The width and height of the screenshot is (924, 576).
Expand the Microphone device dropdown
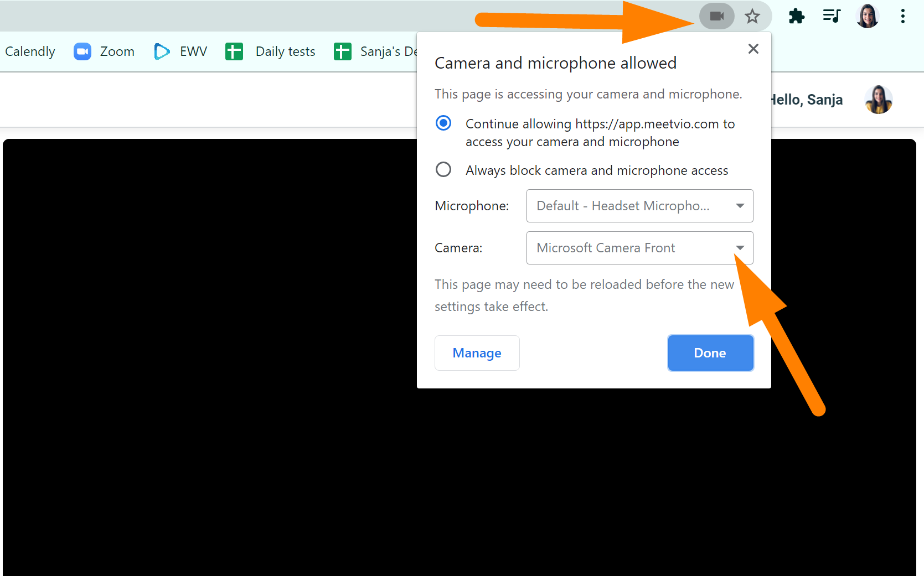[639, 206]
